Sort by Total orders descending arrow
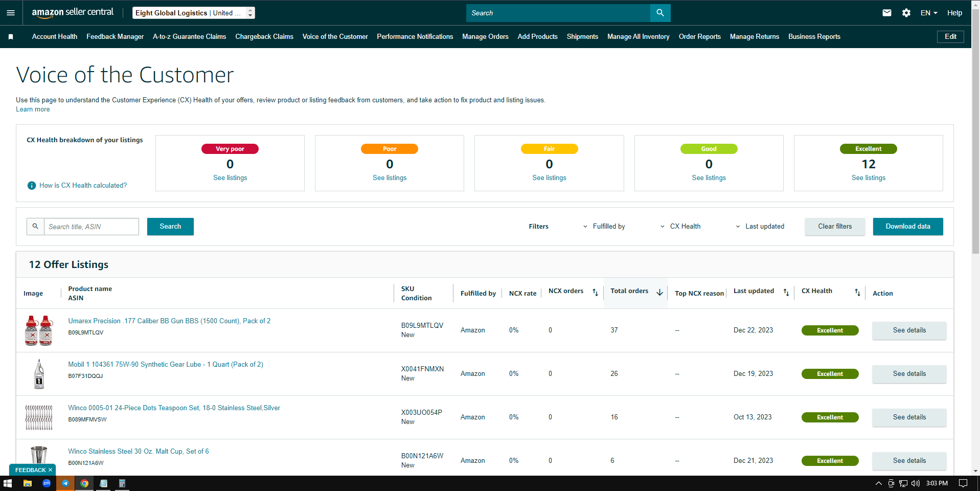The image size is (980, 491). [x=660, y=292]
